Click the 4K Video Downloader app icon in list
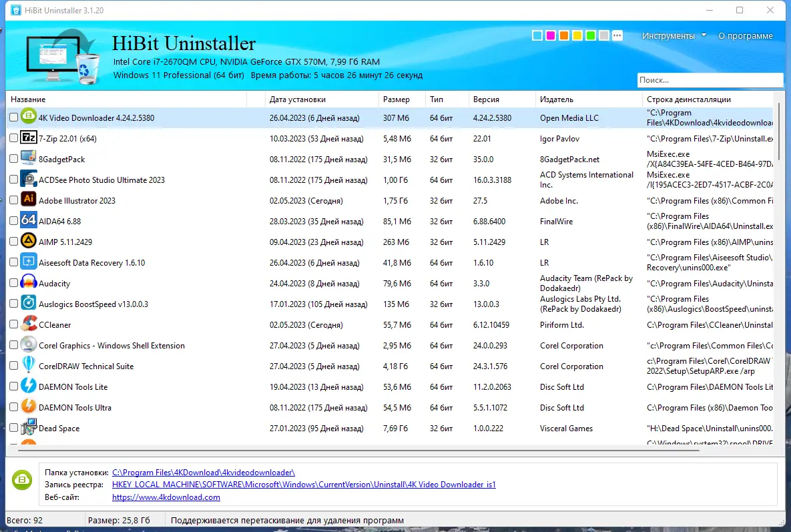This screenshot has height=532, width=791. pos(29,117)
